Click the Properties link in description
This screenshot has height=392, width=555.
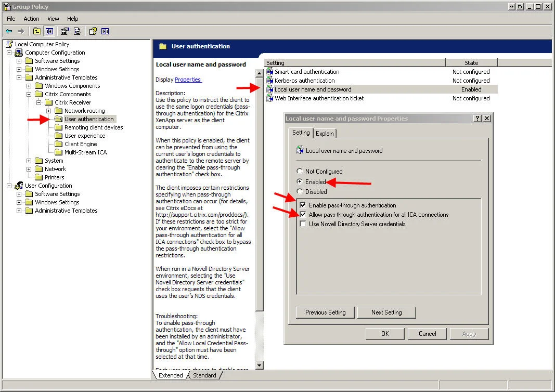[x=188, y=80]
